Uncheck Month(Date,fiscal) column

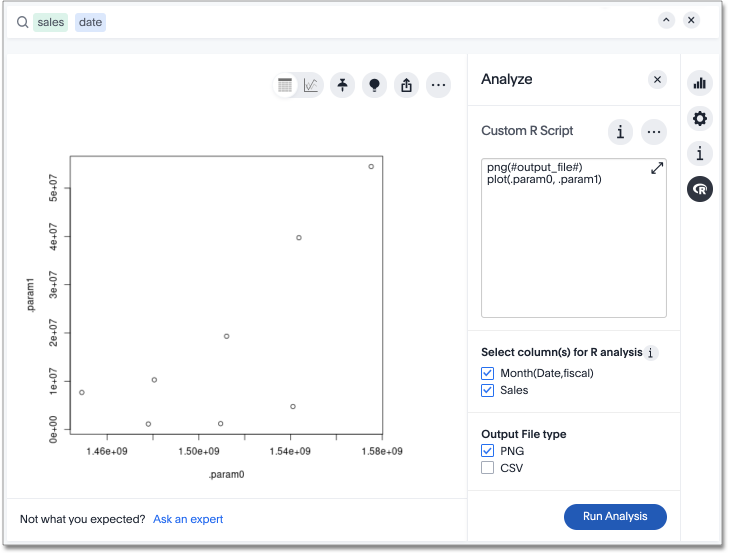pyautogui.click(x=488, y=373)
